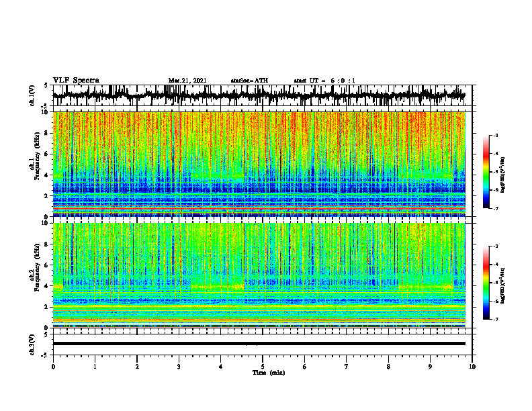Viewport: 532px width, 411px height.
Task: Click the "VLF Spectra" plot title
Action: coord(76,81)
